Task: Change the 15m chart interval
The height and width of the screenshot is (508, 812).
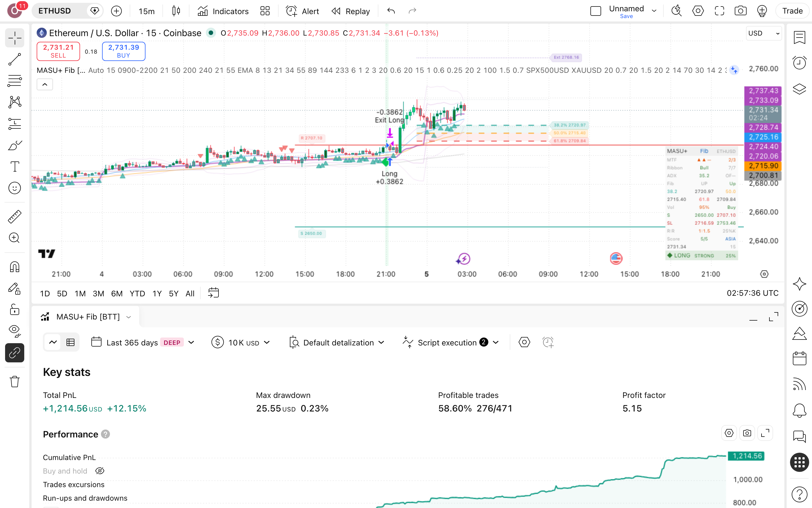Action: pyautogui.click(x=147, y=11)
